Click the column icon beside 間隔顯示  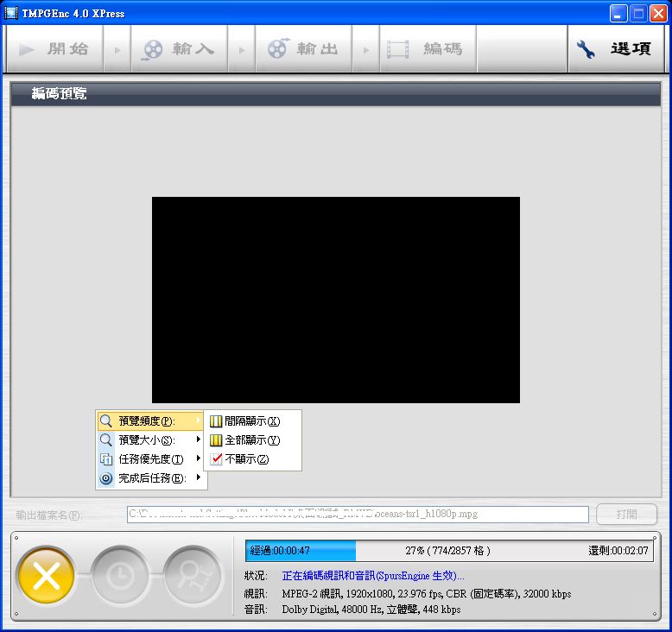point(216,421)
